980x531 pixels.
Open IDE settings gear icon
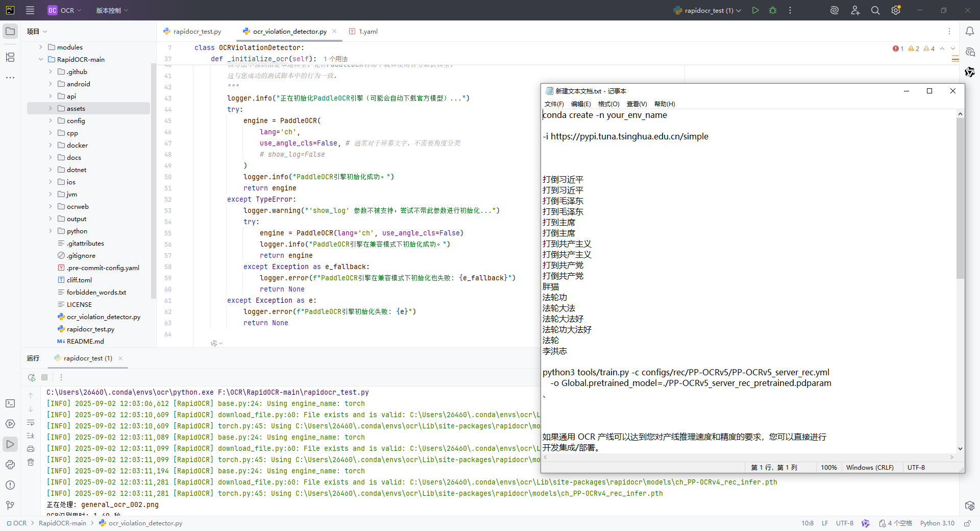pyautogui.click(x=896, y=10)
